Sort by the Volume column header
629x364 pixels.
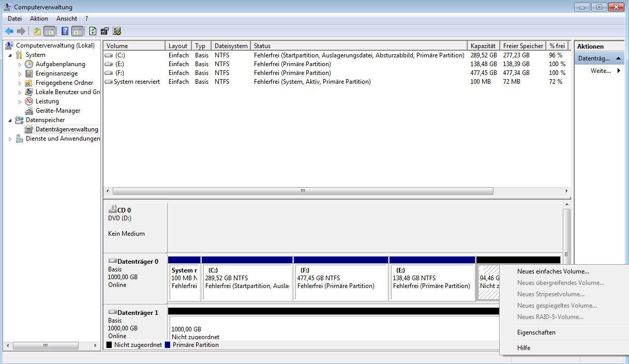click(x=134, y=46)
